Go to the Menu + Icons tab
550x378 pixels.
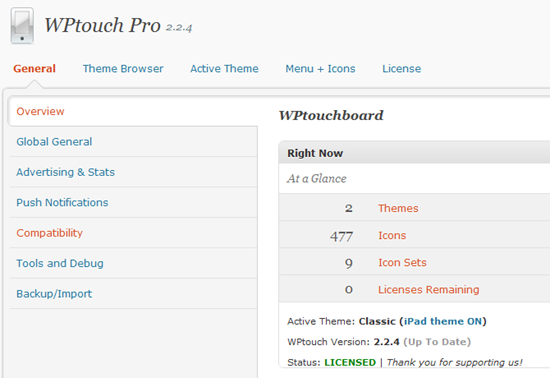320,69
